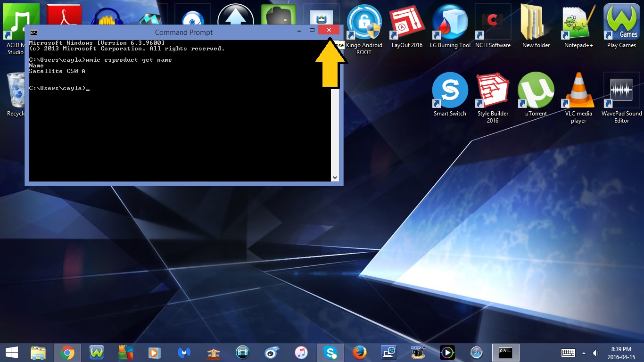
Task: Click the 'wmic csproduct get name' command text
Action: tap(129, 60)
